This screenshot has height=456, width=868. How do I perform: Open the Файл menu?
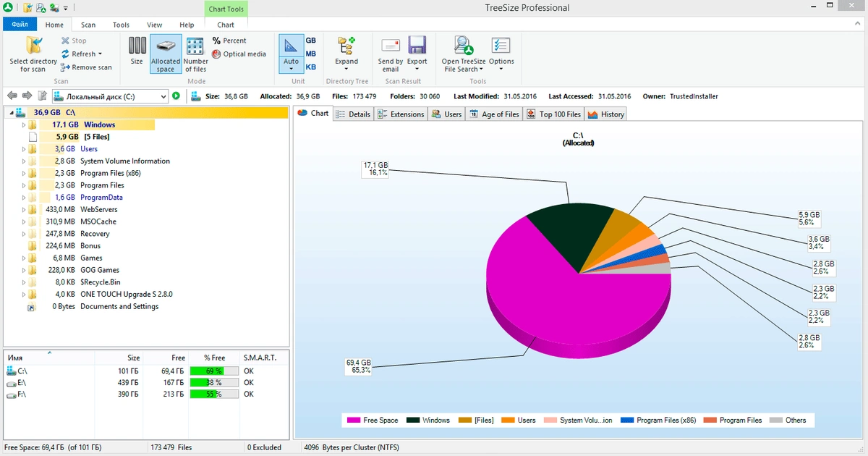tap(20, 25)
